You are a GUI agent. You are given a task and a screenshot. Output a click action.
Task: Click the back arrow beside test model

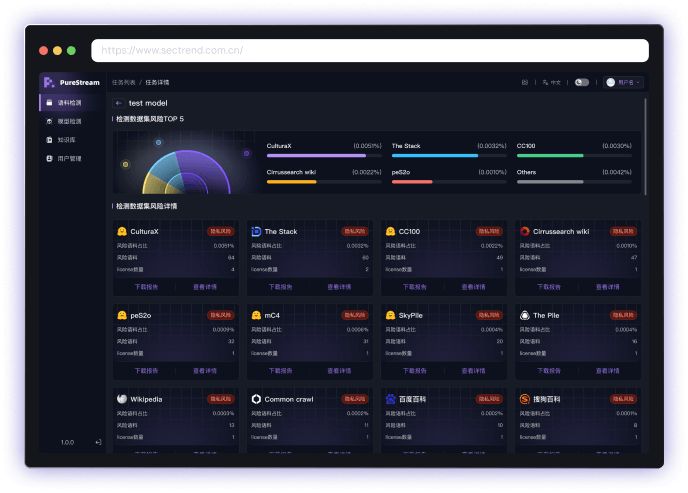pyautogui.click(x=119, y=103)
